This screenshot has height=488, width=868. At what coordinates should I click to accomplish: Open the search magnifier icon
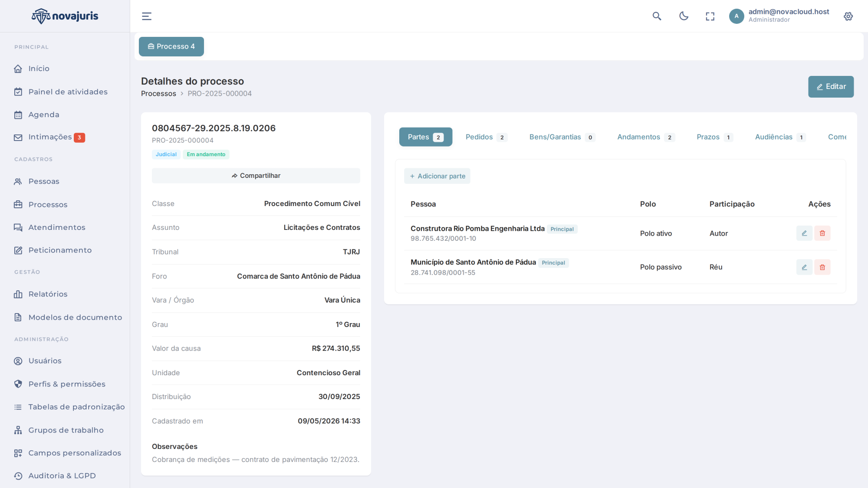click(657, 16)
